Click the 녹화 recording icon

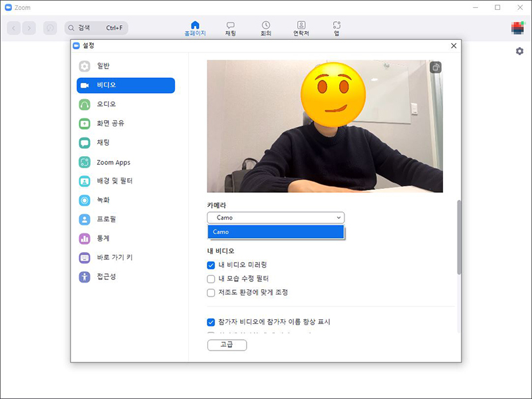coord(84,200)
